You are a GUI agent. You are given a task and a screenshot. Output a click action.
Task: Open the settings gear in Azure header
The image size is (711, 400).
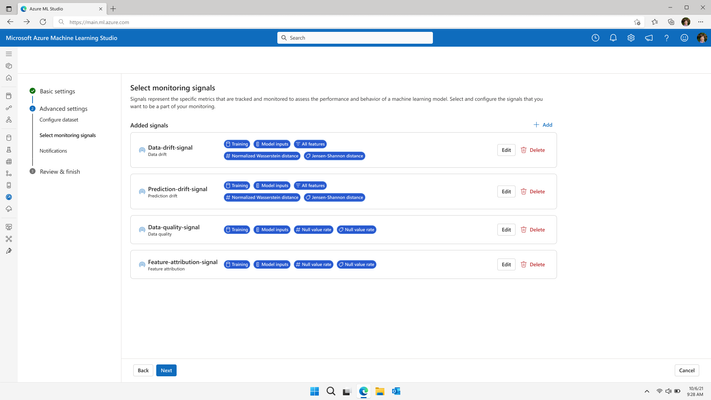pos(631,38)
